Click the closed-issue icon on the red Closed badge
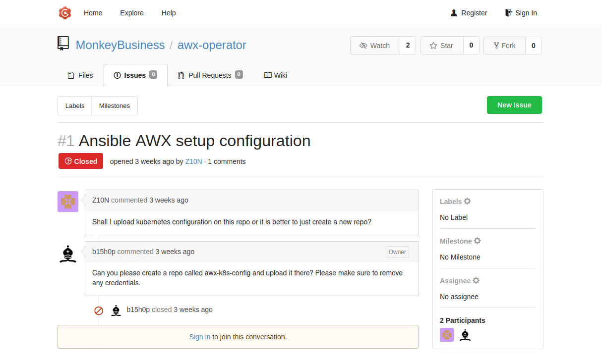Screen dimensions: 602x364 67,161
